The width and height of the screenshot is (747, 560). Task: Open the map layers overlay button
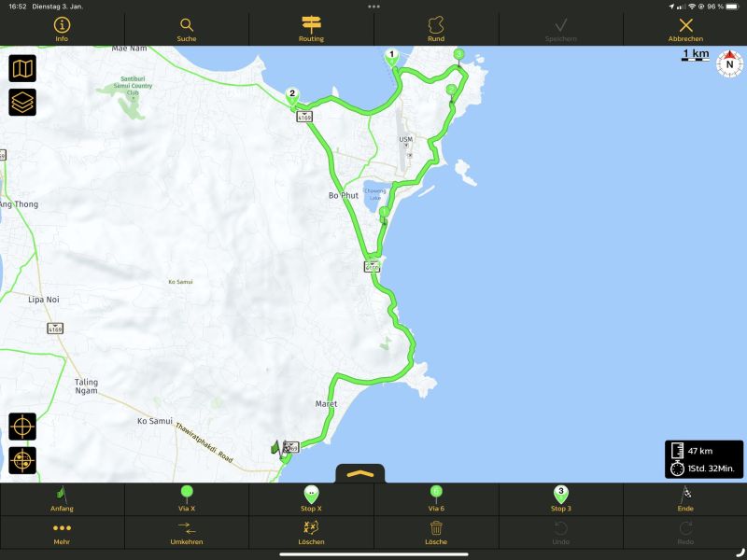click(22, 102)
